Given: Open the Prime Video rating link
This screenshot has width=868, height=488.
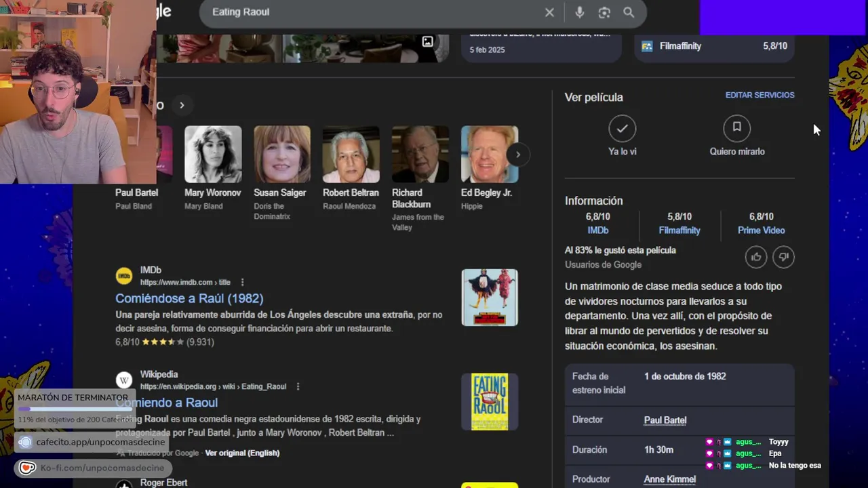Looking at the screenshot, I should pyautogui.click(x=761, y=230).
